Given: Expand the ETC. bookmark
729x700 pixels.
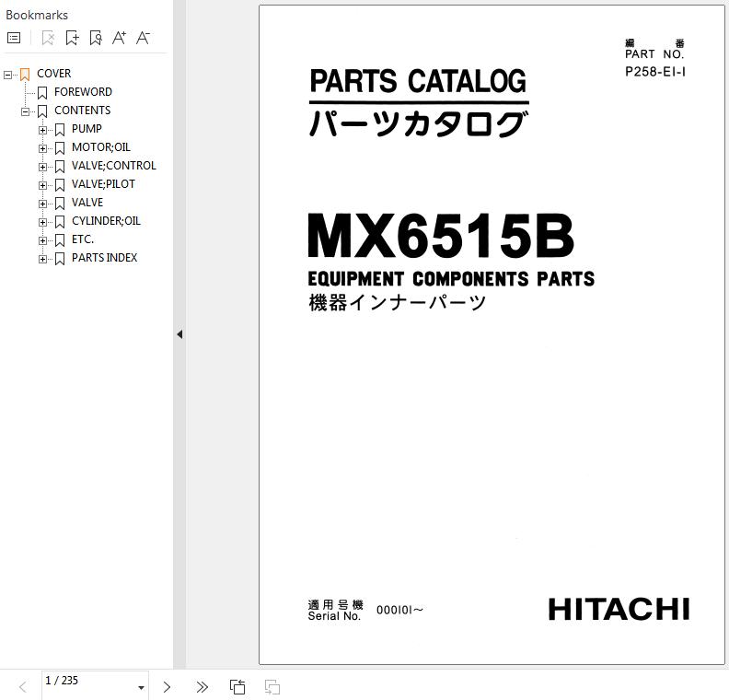Looking at the screenshot, I should click(42, 240).
